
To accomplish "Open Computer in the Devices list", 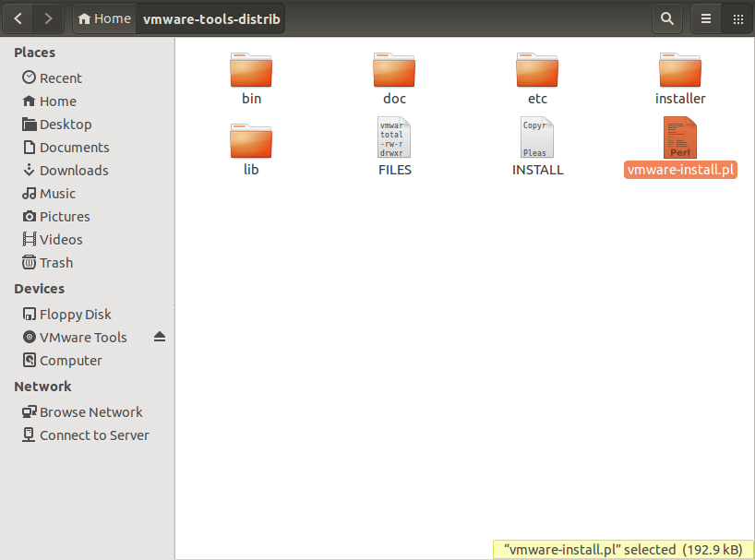I will [62, 361].
